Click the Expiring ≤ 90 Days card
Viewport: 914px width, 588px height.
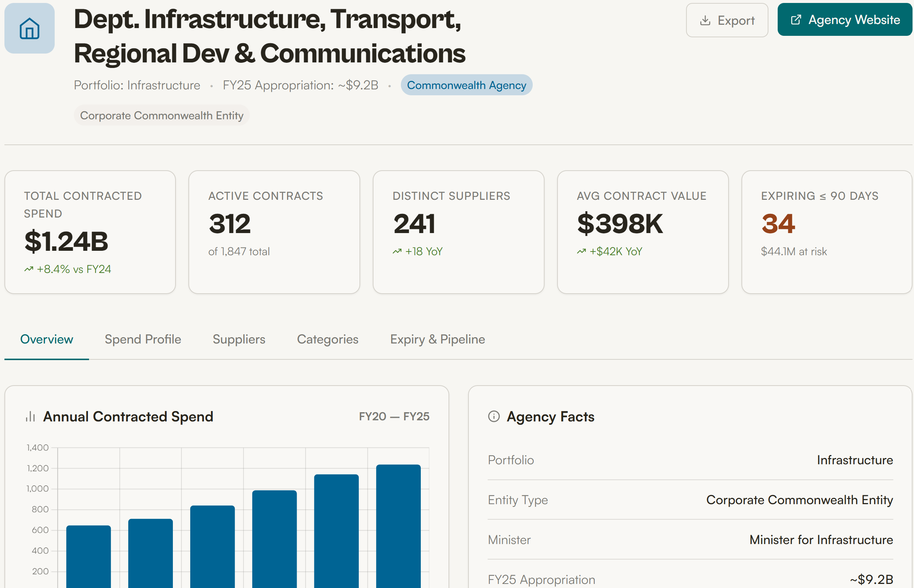point(827,232)
